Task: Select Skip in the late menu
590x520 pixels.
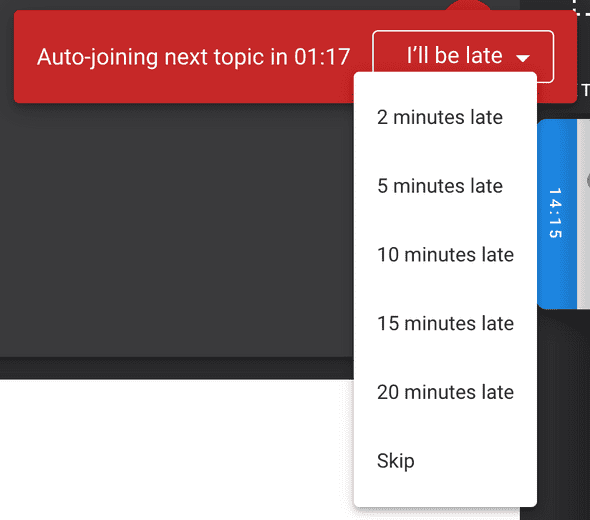Action: tap(445, 461)
